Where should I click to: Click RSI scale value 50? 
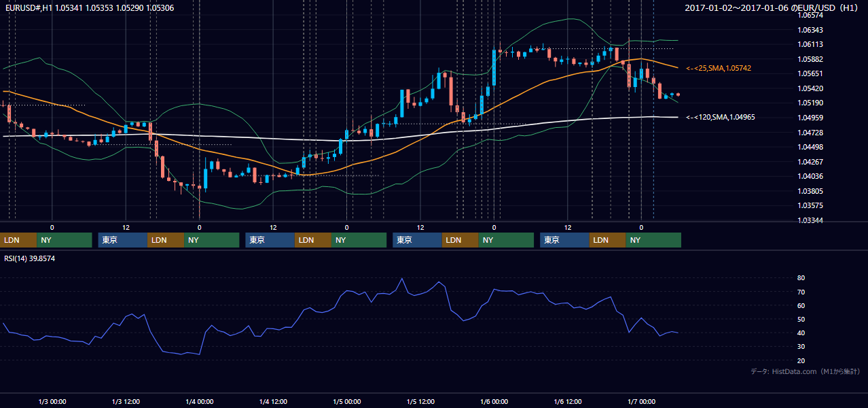tap(801, 319)
